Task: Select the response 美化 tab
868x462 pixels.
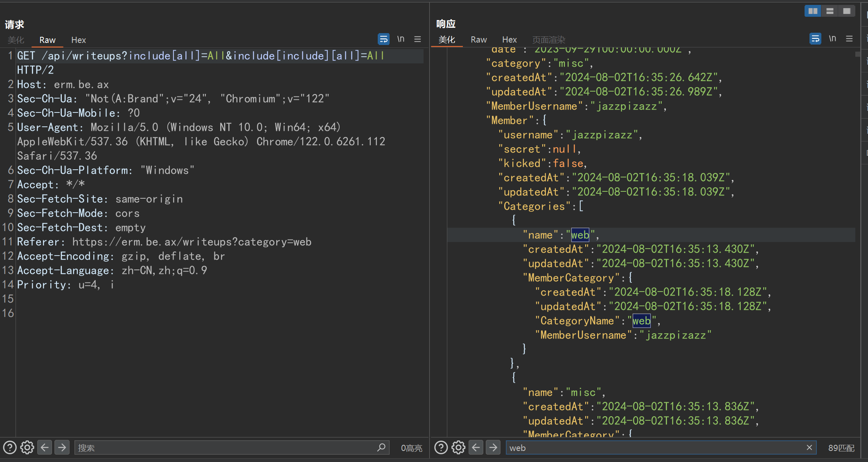Action: 447,40
